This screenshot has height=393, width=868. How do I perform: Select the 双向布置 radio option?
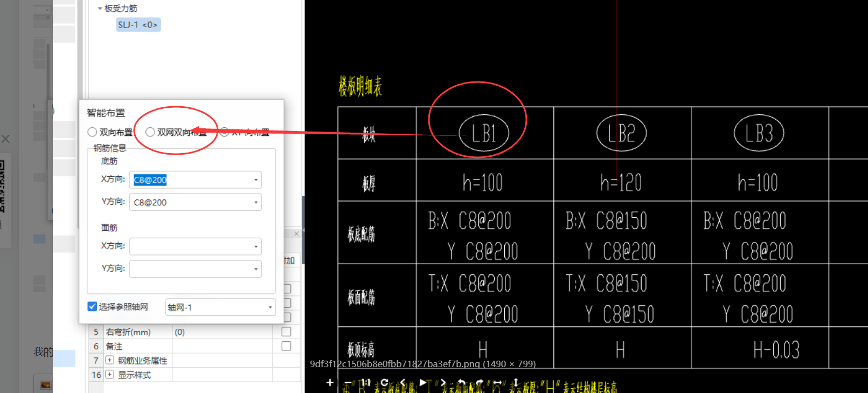tap(92, 132)
